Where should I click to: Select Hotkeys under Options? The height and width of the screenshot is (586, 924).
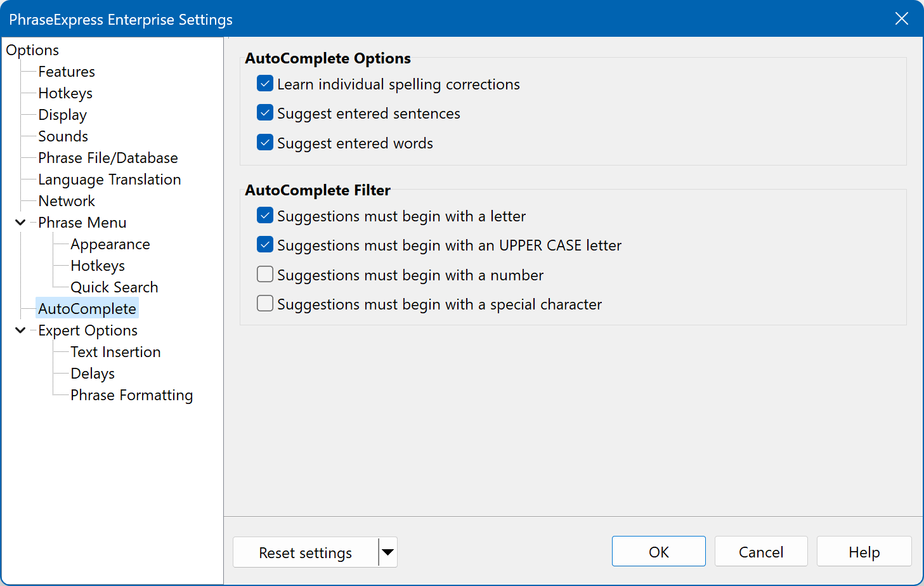[x=65, y=93]
